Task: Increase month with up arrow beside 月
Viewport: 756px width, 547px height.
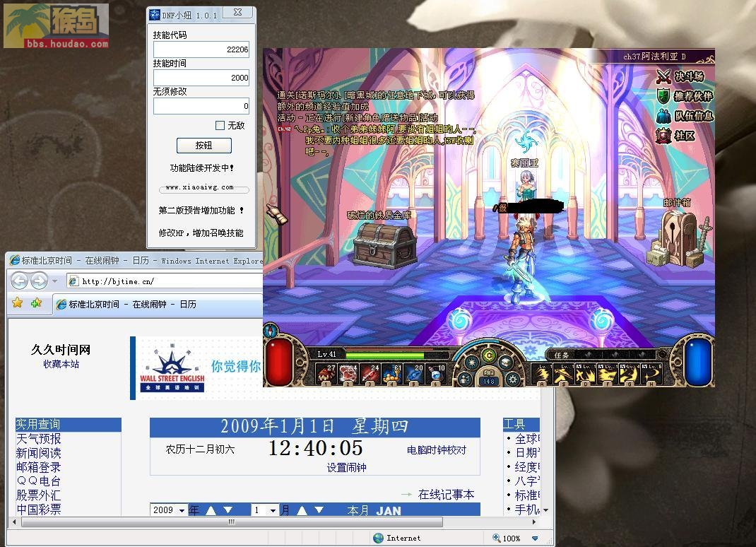Action: tap(302, 510)
